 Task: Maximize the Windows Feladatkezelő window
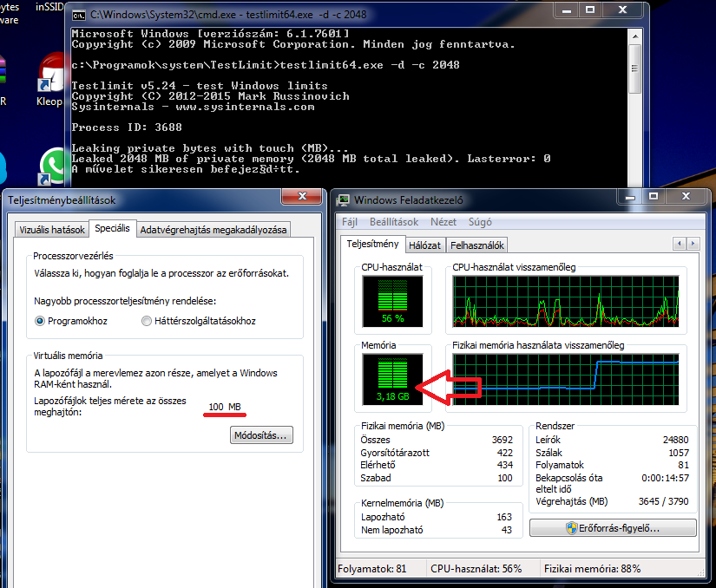point(654,197)
